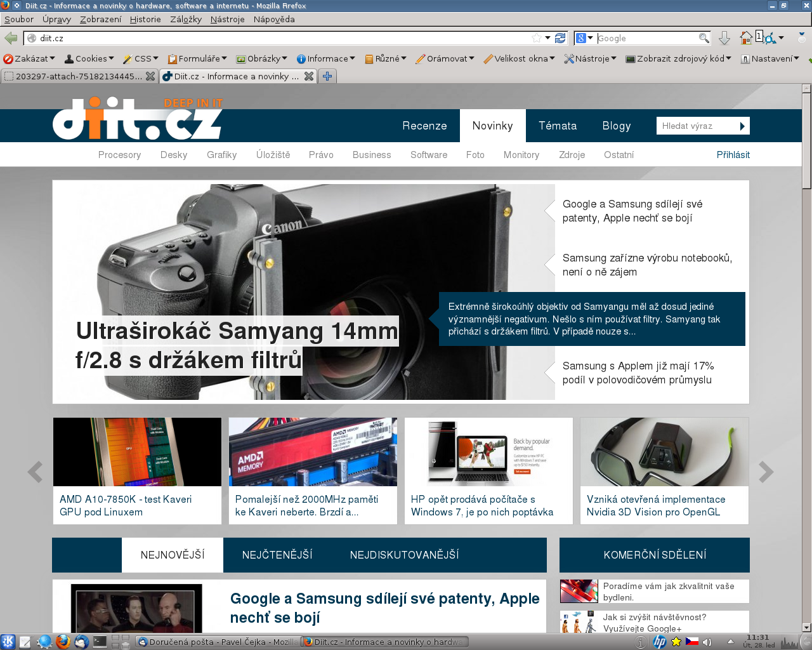812x650 pixels.
Task: Click the volume speaker tray icon
Action: tap(707, 642)
